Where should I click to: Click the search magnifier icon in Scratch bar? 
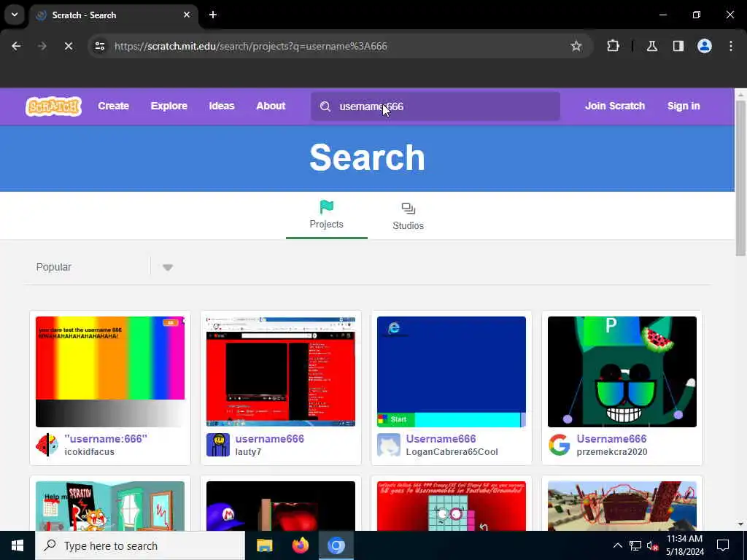click(325, 106)
